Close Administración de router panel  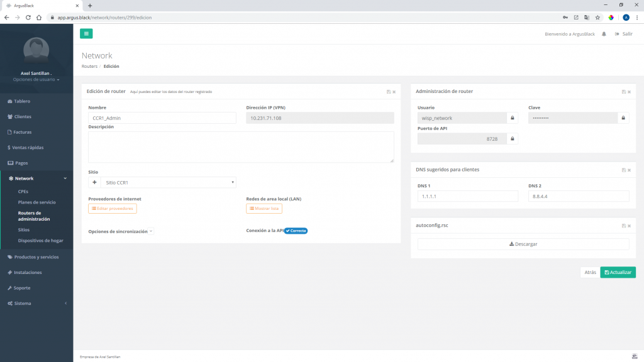(x=629, y=92)
